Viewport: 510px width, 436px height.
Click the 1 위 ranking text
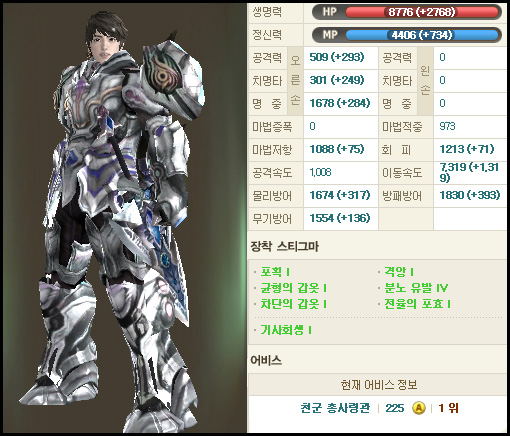448,408
